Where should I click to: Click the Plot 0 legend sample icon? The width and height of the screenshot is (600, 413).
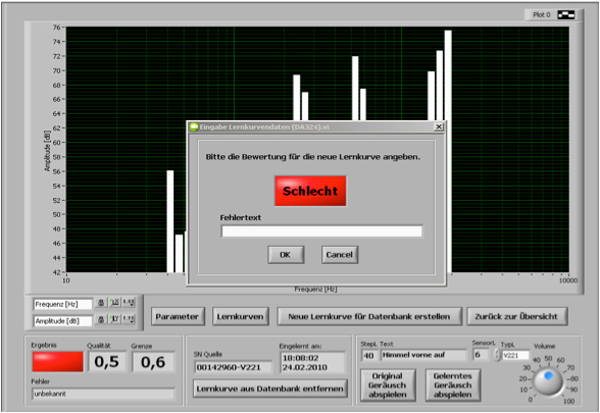pyautogui.click(x=567, y=15)
